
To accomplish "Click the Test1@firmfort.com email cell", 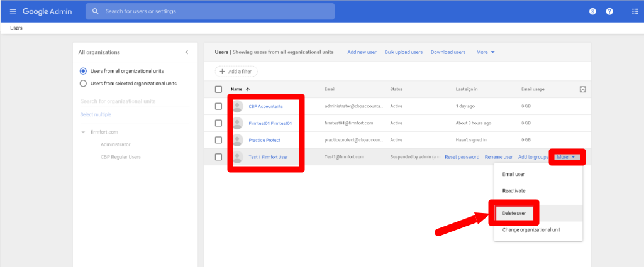I will tap(344, 157).
